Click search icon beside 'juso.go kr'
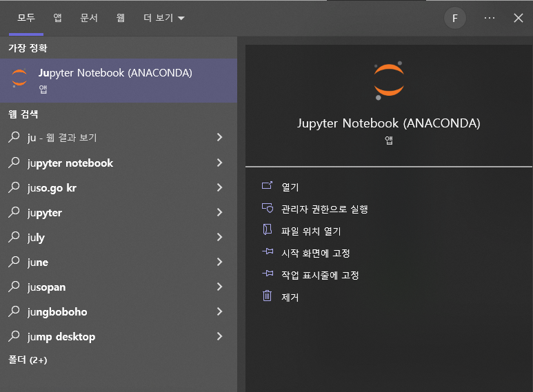533x392 pixels. point(14,187)
